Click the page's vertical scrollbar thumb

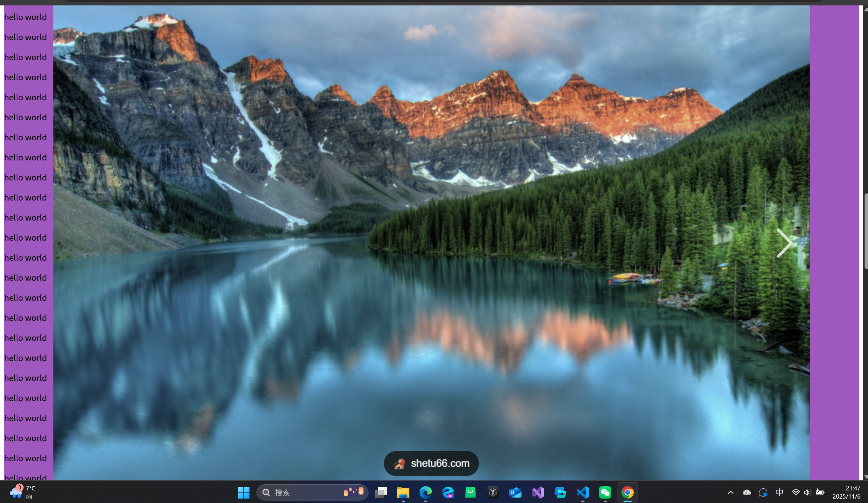tap(866, 231)
